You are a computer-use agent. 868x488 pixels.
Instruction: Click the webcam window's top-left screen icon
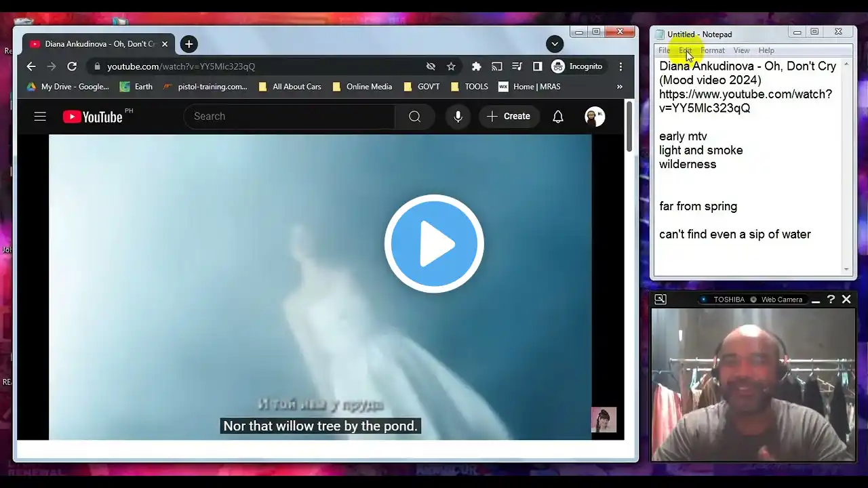coord(660,299)
